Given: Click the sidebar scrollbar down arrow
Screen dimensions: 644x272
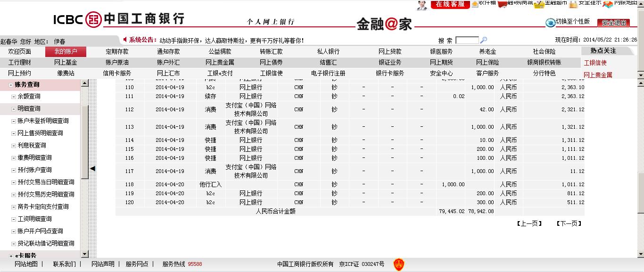Looking at the screenshot, I should (x=85, y=255).
